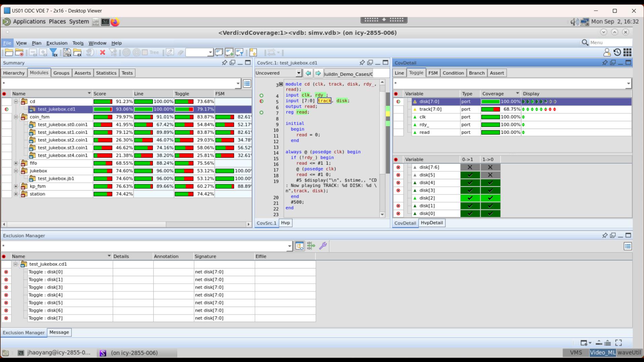Click the wrench settings icon in Exclusion Manager
Image resolution: width=644 pixels, height=362 pixels.
click(x=323, y=246)
